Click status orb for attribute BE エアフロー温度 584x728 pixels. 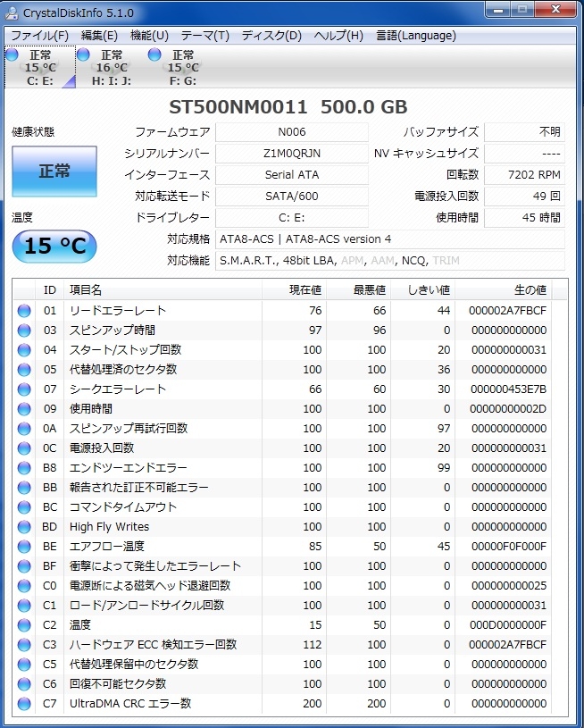point(24,547)
